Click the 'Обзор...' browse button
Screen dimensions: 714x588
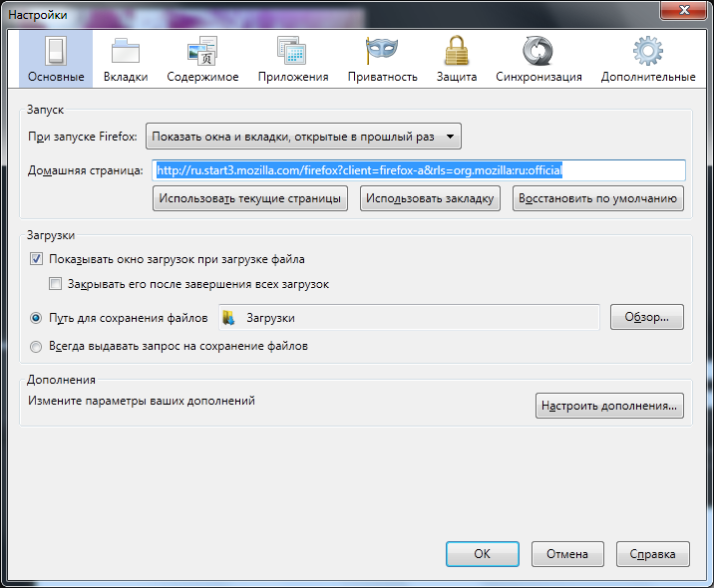pos(647,317)
